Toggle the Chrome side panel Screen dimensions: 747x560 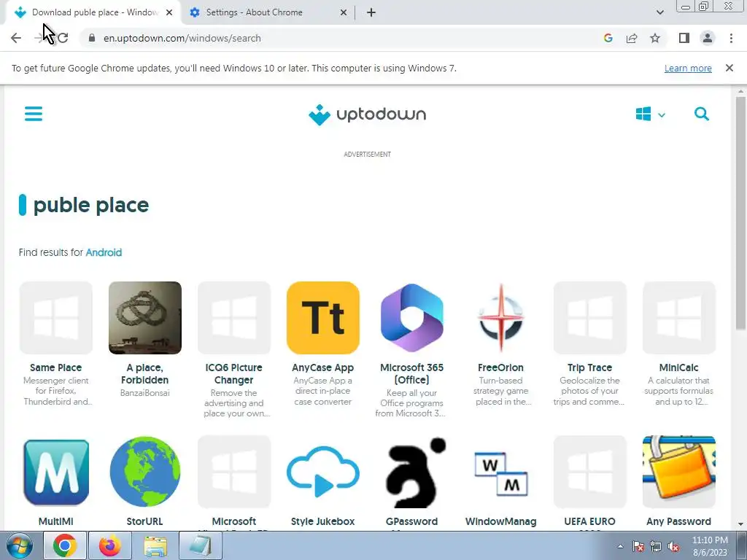684,38
